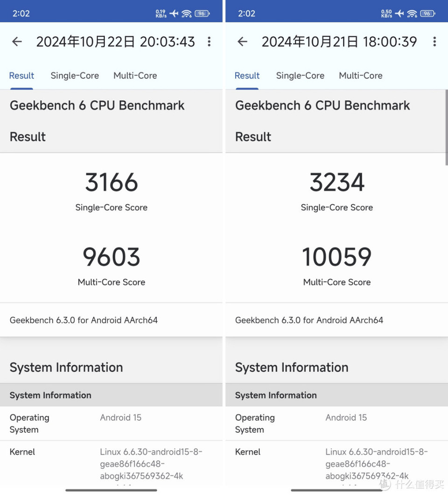
Task: Select Result tab on left screen
Action: pyautogui.click(x=21, y=76)
